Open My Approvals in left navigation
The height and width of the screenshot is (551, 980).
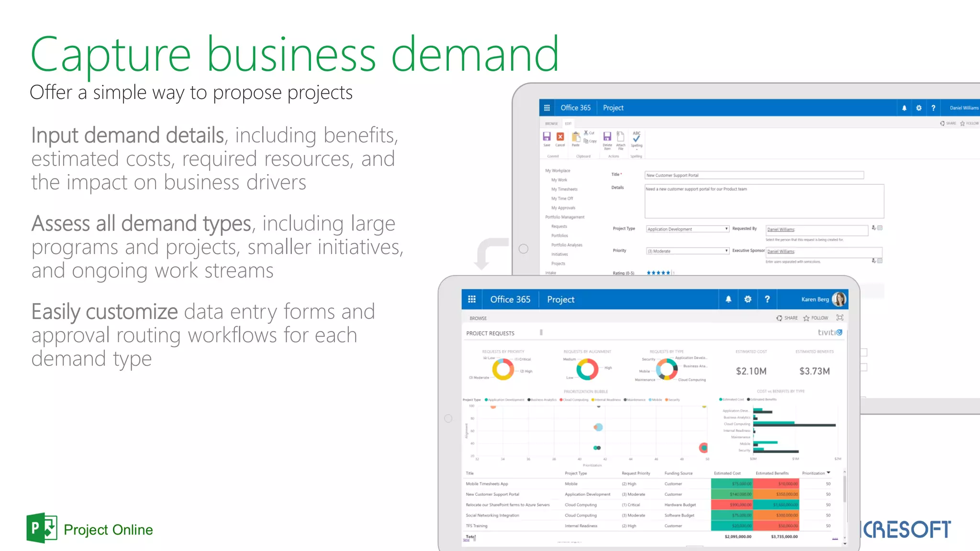click(563, 208)
